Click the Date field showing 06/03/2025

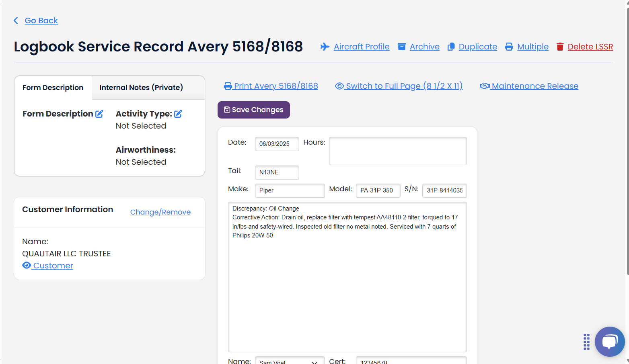(x=277, y=144)
